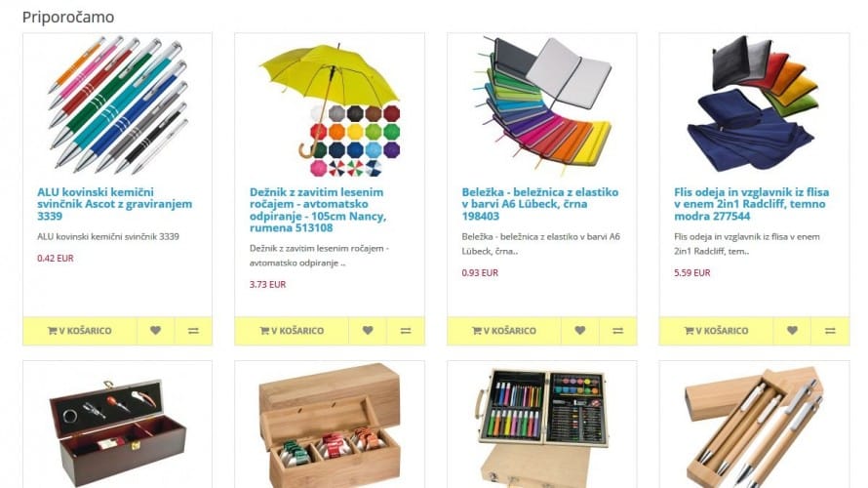Click the bamboo pen set image
Image resolution: width=868 pixels, height=488 pixels.
click(754, 427)
